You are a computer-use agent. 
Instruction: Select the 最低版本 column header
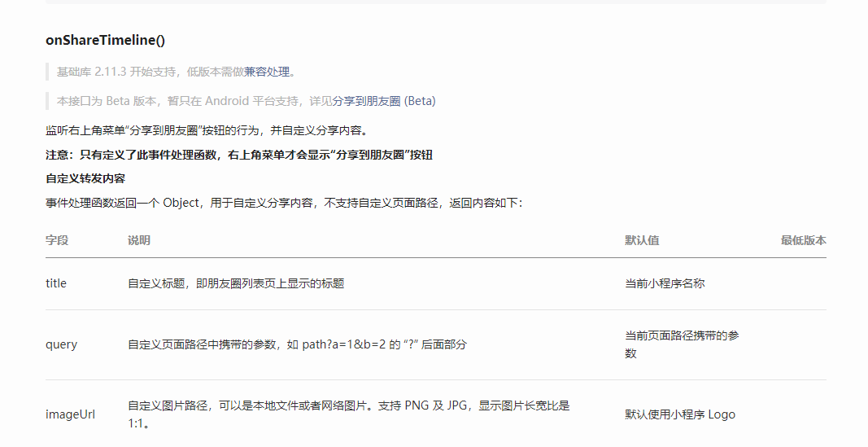(x=803, y=240)
